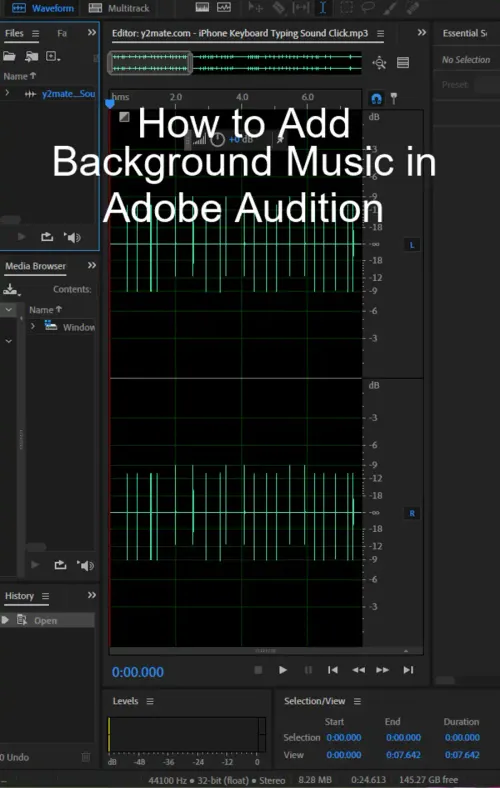Select the Time Selection tool
Viewport: 500px width, 788px height.
click(323, 7)
